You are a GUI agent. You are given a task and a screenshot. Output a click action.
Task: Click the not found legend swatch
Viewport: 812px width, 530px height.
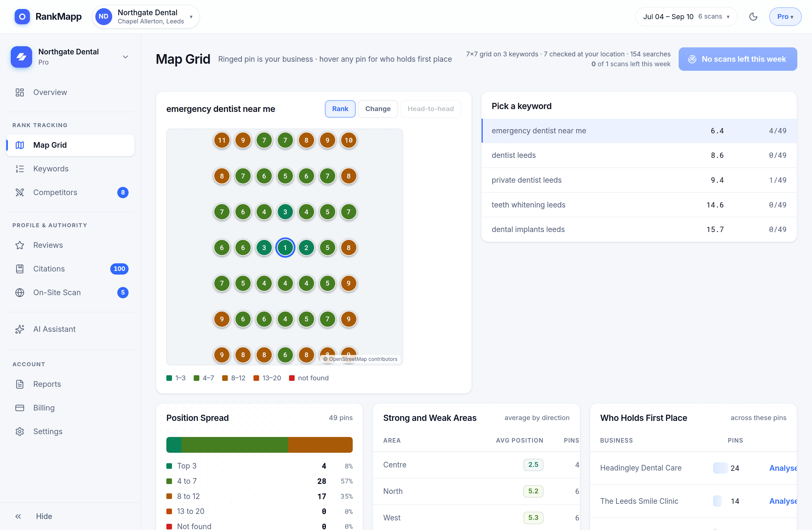(x=292, y=378)
